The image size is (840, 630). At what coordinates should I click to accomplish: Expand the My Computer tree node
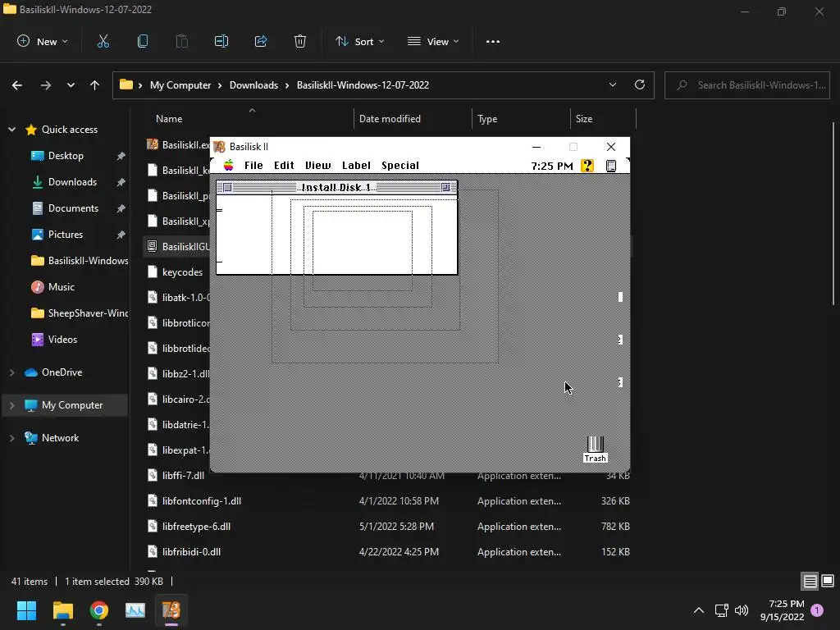(x=11, y=405)
